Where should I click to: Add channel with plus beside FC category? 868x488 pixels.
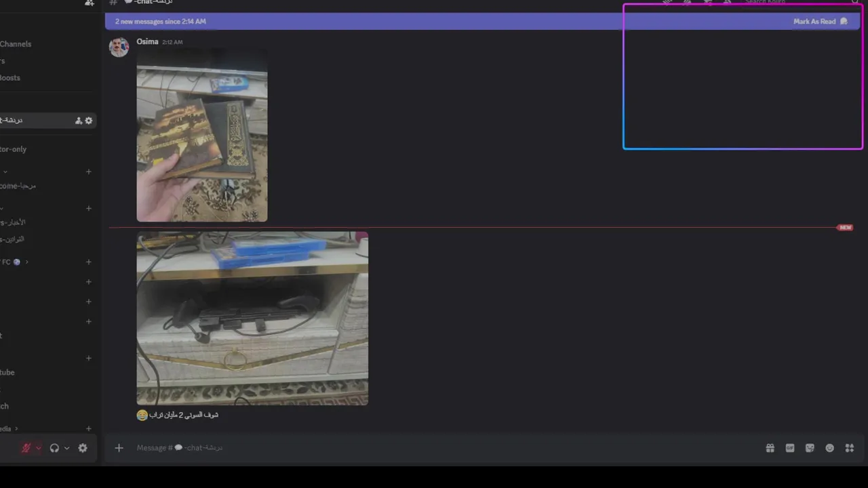click(89, 262)
